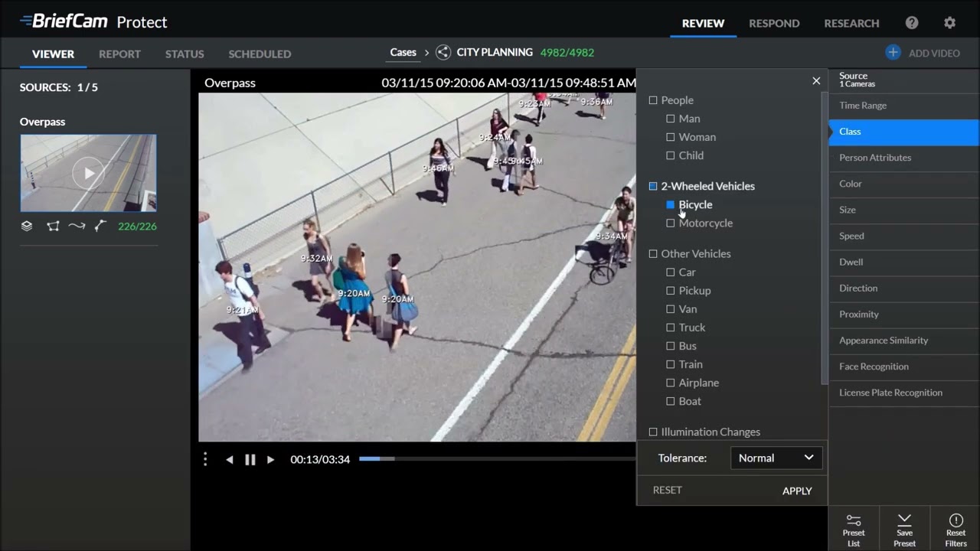
Task: Click the Add Video plus icon
Action: pyautogui.click(x=893, y=52)
